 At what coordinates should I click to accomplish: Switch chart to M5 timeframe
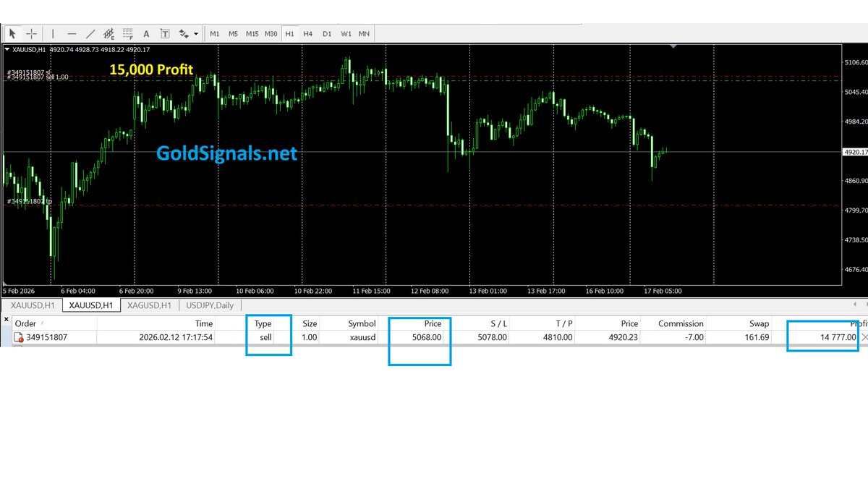233,33
